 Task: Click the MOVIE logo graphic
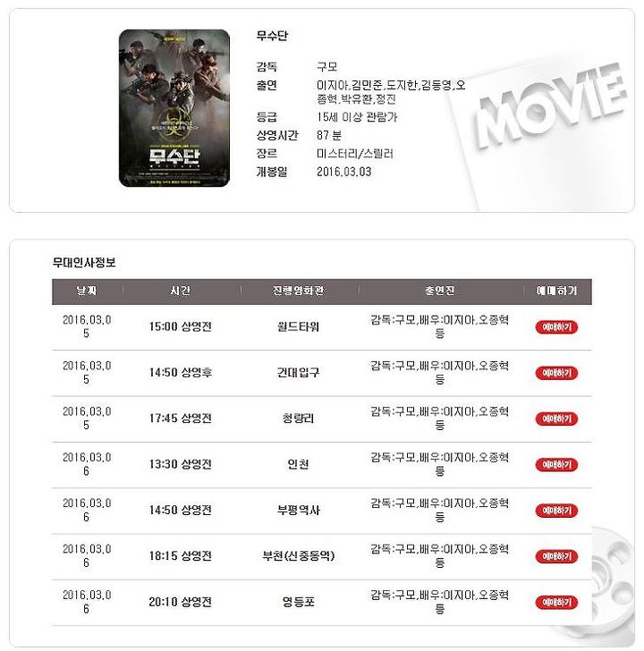550,106
